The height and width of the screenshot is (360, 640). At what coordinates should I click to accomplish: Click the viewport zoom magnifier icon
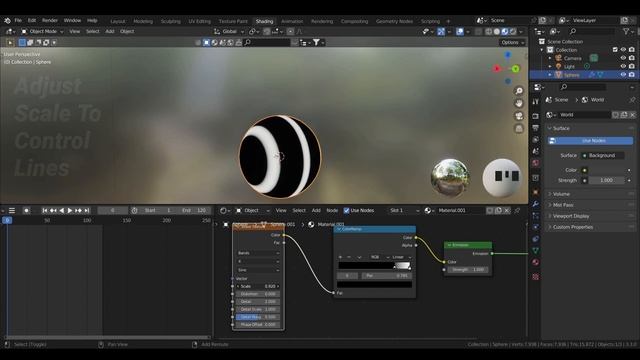(519, 91)
